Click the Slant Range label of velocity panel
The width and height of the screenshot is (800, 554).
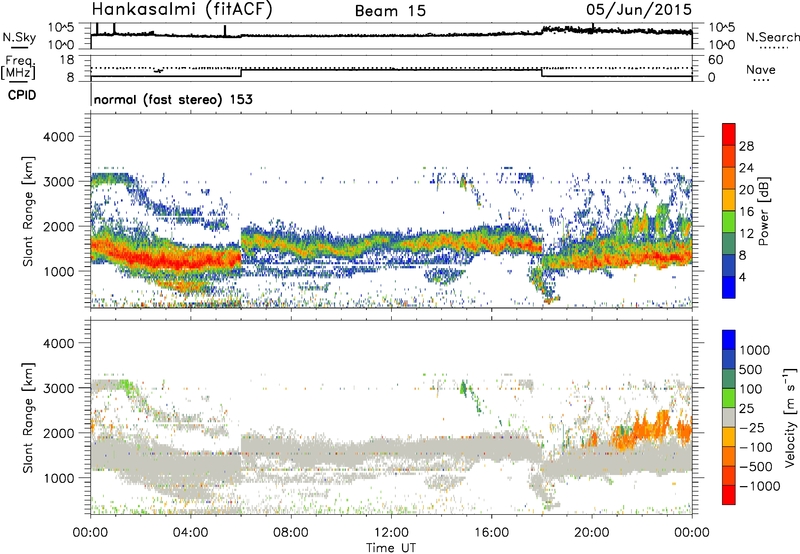tap(28, 417)
